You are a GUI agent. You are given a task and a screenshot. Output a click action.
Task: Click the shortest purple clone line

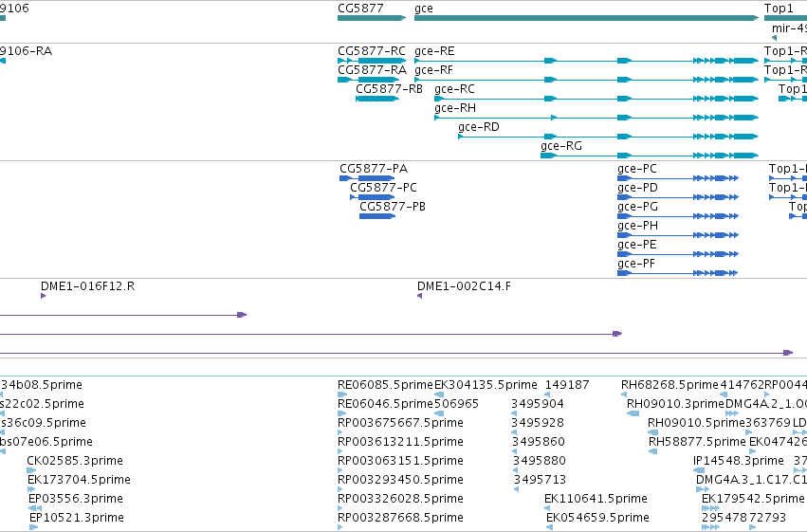click(123, 315)
